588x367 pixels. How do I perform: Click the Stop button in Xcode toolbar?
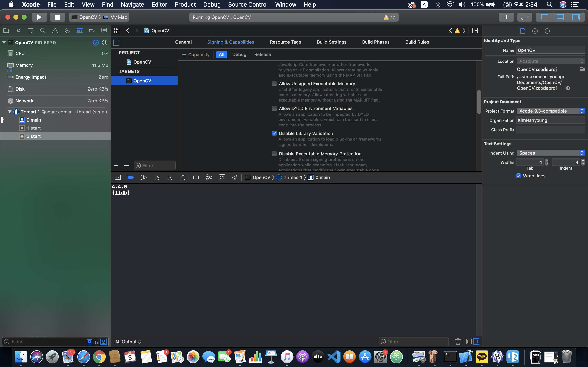tap(58, 17)
